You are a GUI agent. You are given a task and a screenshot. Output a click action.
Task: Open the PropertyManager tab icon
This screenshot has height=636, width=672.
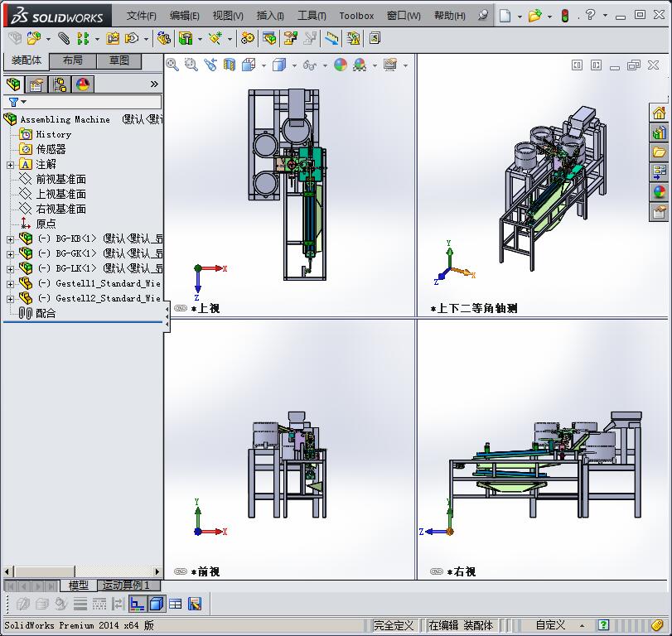tap(36, 84)
